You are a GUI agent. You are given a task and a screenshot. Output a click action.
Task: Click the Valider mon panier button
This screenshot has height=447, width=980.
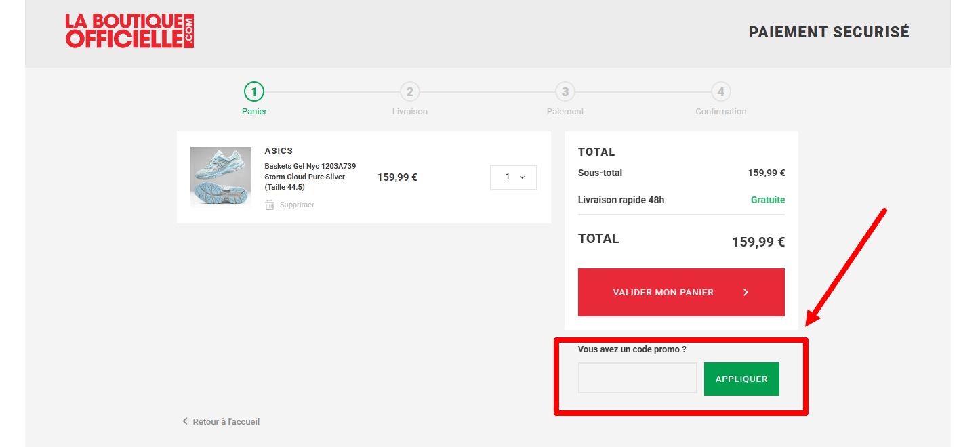[x=681, y=292]
